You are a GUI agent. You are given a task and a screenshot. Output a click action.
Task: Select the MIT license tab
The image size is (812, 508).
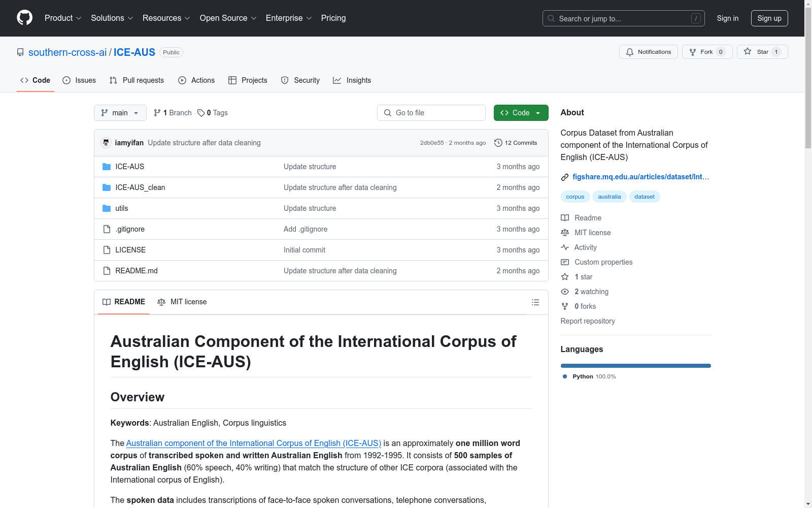[182, 302]
